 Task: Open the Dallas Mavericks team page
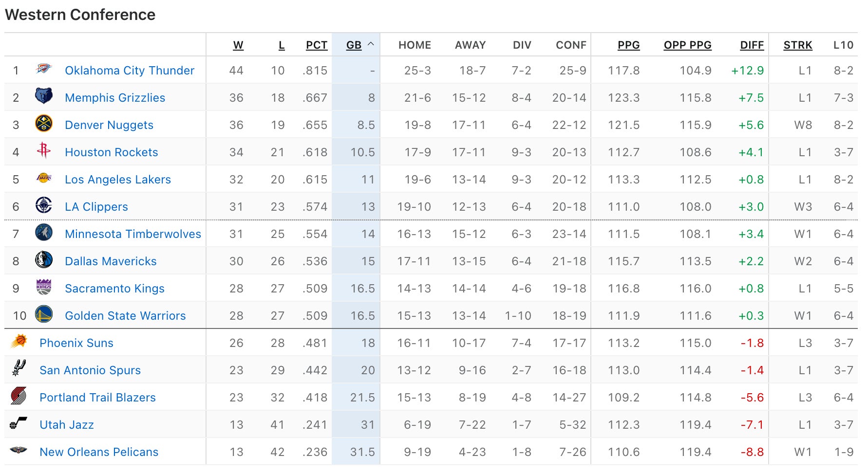pyautogui.click(x=111, y=261)
